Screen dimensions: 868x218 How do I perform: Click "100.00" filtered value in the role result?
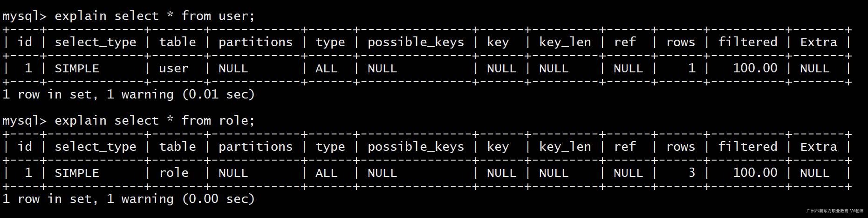pyautogui.click(x=755, y=173)
